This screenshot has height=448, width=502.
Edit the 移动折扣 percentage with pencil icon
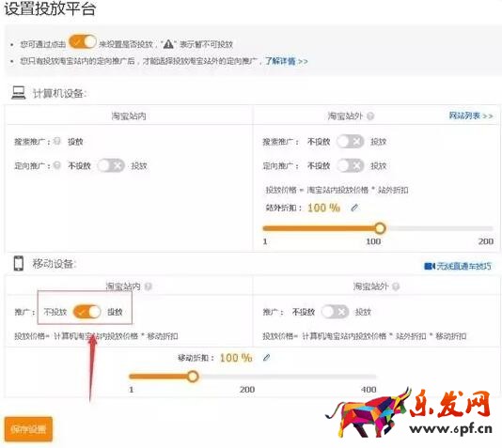click(266, 358)
